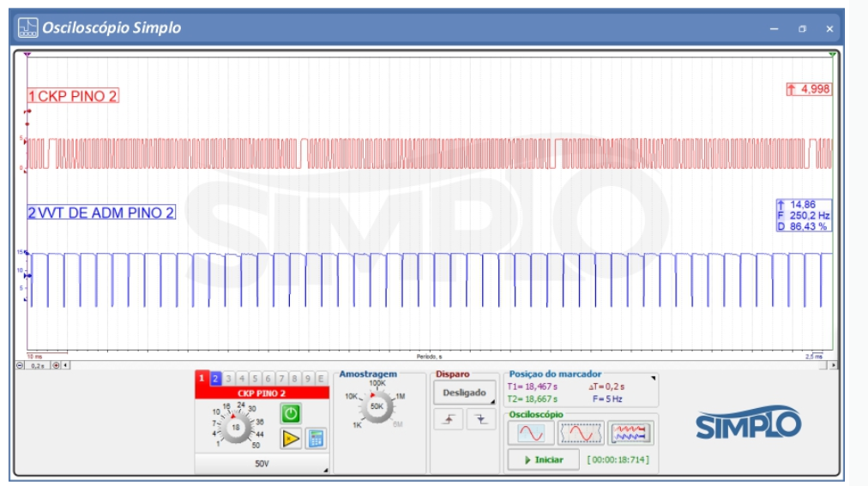Click the timeline left scroll arrow

[65, 365]
